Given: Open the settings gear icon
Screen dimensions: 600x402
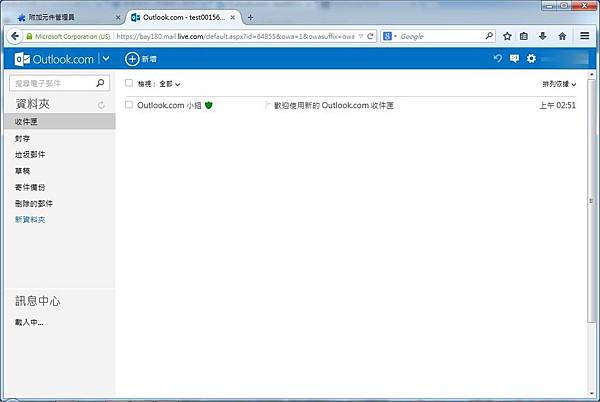Looking at the screenshot, I should coord(531,59).
